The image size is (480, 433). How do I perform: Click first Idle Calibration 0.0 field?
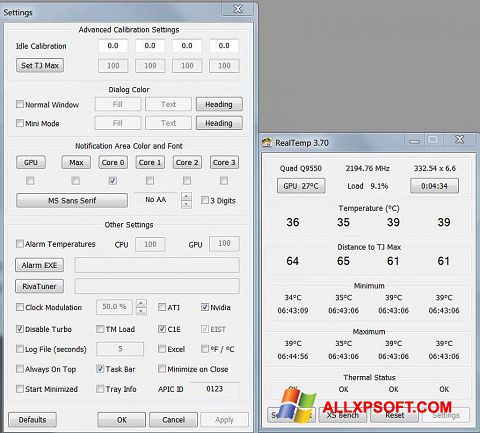pos(113,46)
